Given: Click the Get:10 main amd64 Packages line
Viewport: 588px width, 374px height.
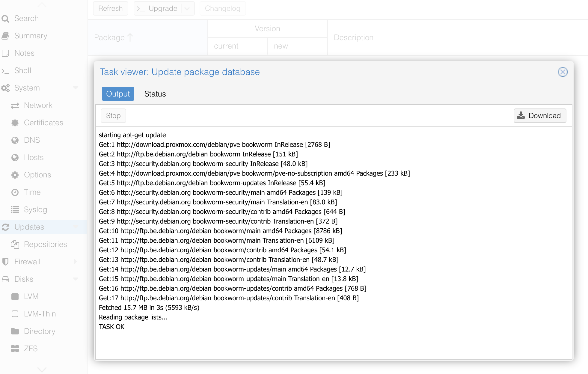Looking at the screenshot, I should pyautogui.click(x=220, y=231).
